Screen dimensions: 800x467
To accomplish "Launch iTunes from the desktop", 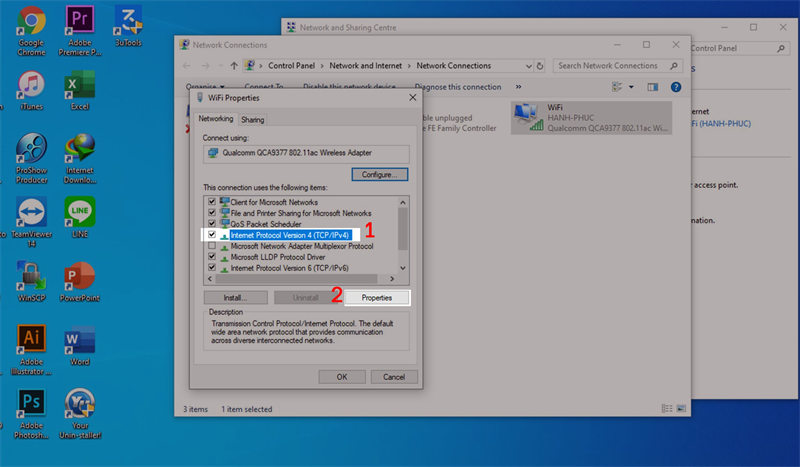I will 31,90.
